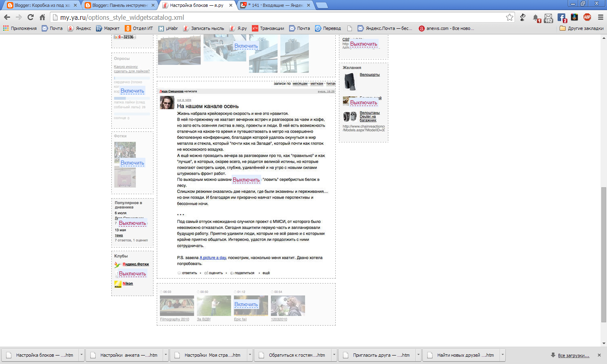Open the Facebook extension icon with notifications
This screenshot has height=364, width=607.
click(x=562, y=17)
